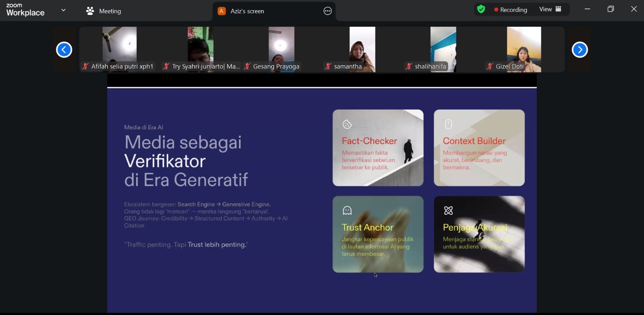This screenshot has width=644, height=315.
Task: Minimize the Zoom window
Action: [587, 9]
